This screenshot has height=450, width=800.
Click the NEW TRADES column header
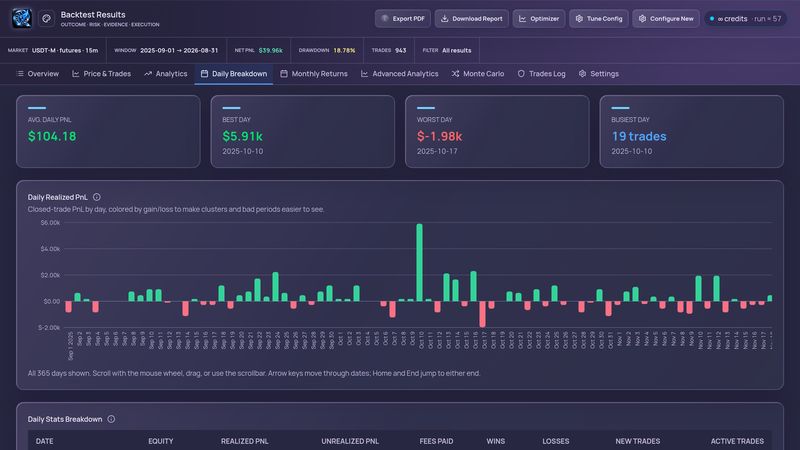pos(637,441)
